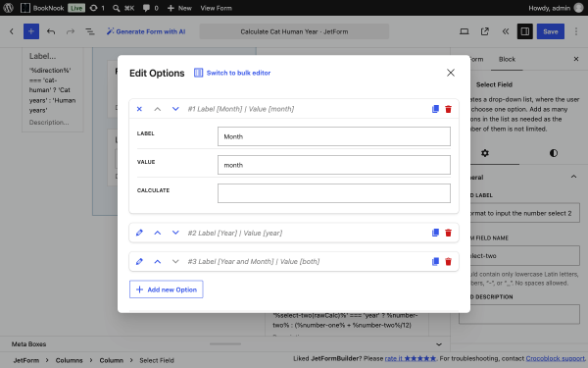Go back with the left chevron
Screen dimensions: 588x368
coord(12,31)
